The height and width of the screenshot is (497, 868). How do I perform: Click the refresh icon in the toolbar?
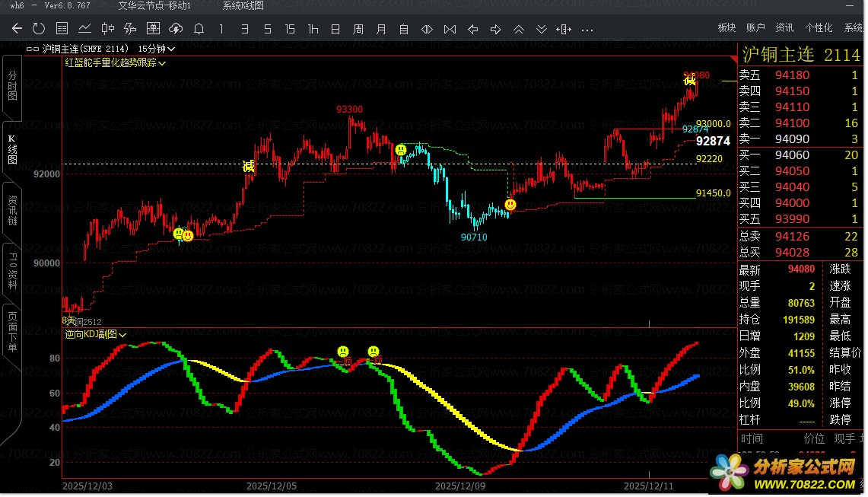click(39, 29)
